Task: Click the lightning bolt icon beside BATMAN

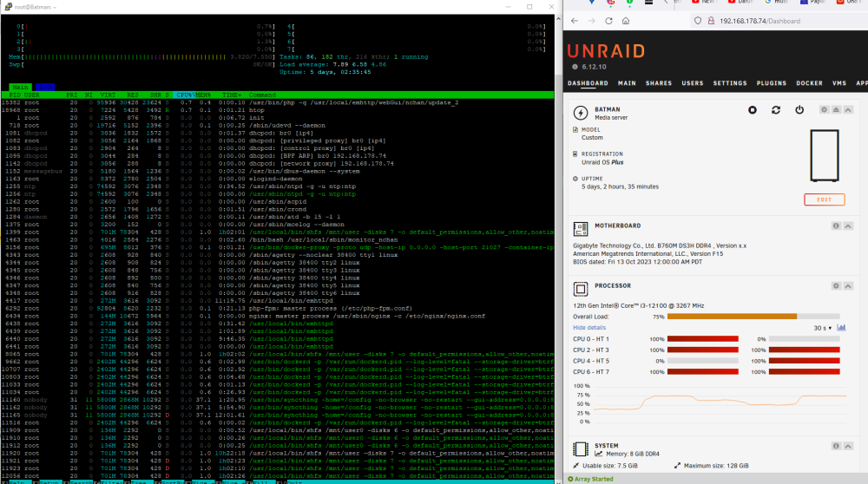Action: 581,113
